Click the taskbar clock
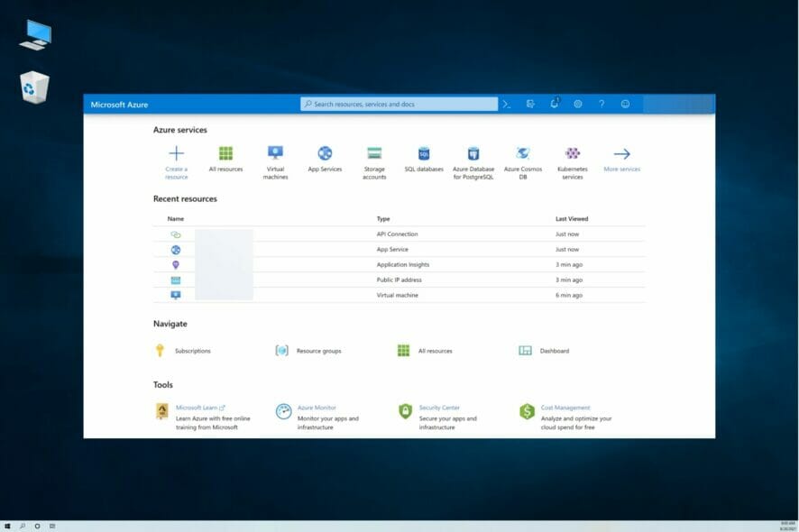799x532 pixels. click(x=787, y=526)
